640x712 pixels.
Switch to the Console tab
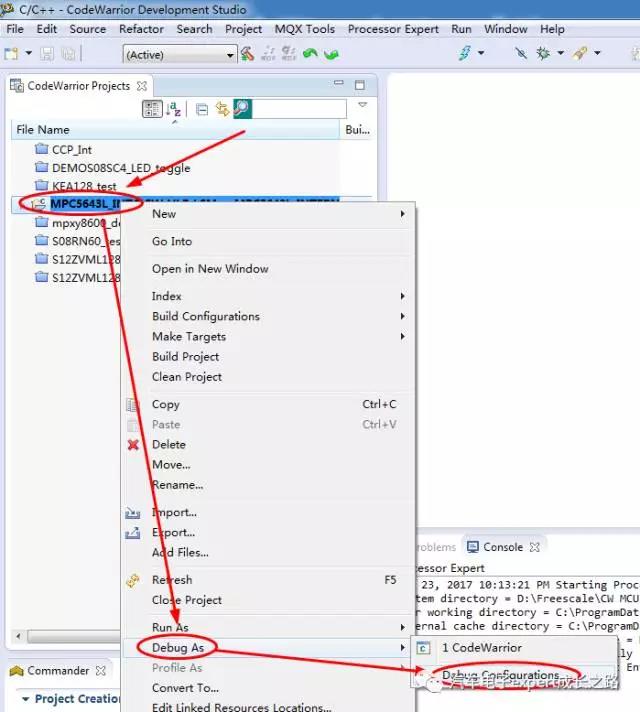(x=503, y=547)
